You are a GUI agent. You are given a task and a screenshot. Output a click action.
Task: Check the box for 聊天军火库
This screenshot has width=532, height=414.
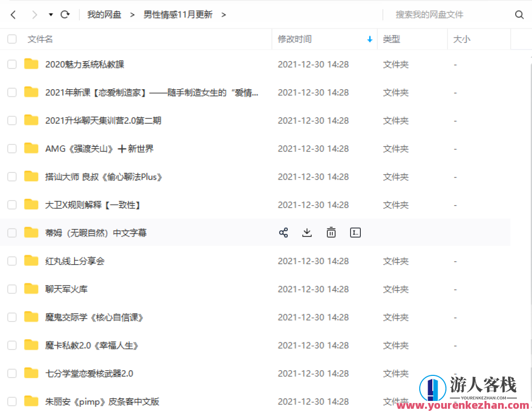(12, 289)
